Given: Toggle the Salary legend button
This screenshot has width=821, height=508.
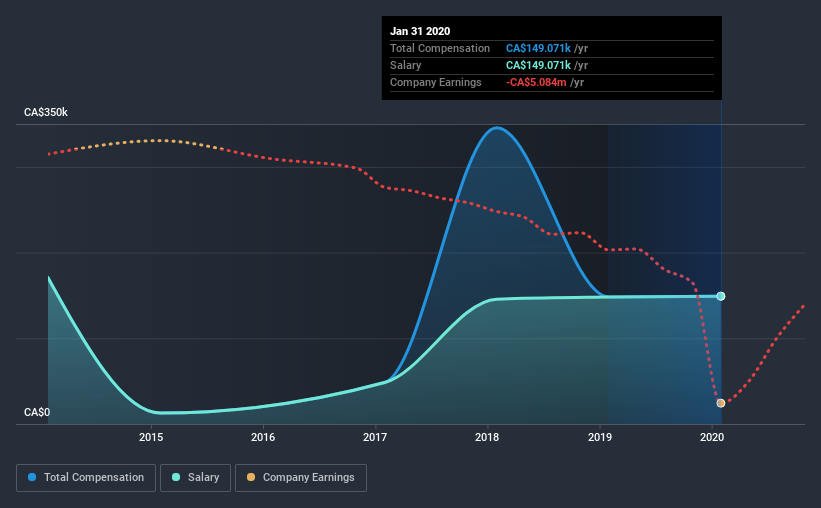Looking at the screenshot, I should tap(195, 478).
